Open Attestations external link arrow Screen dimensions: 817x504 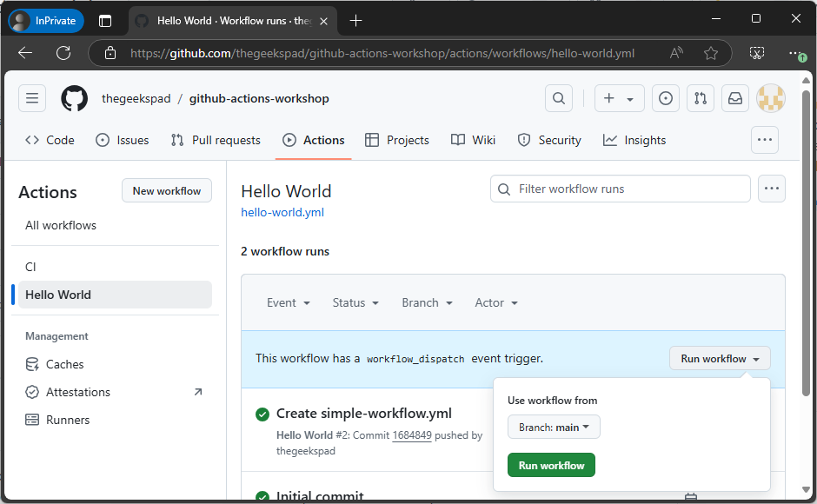198,392
